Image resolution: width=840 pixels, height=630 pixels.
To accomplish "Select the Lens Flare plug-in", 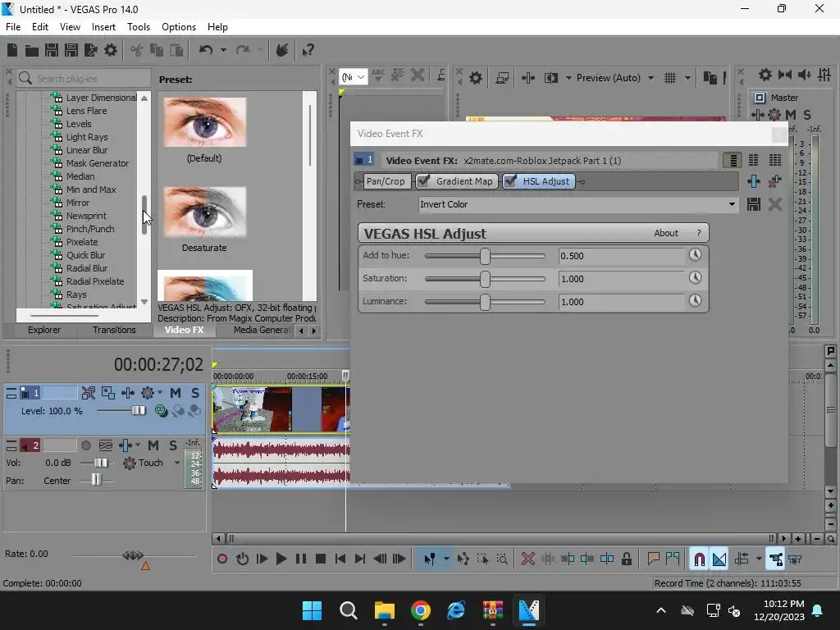I will 86,111.
